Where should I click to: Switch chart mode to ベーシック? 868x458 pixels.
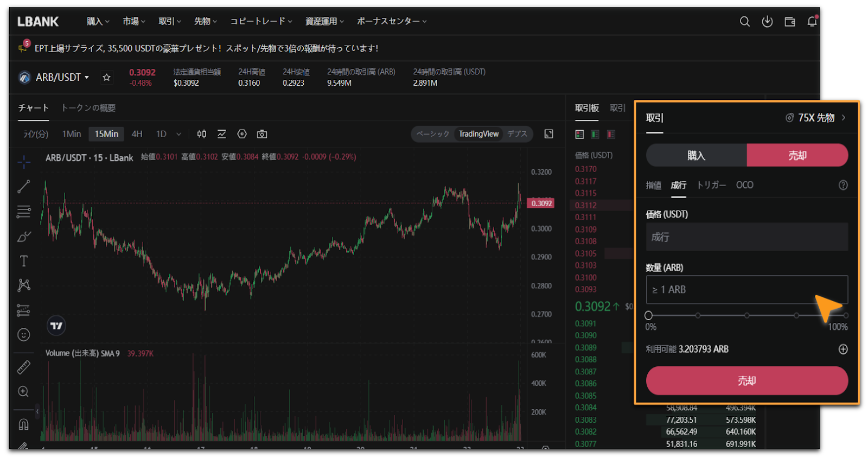click(x=432, y=134)
